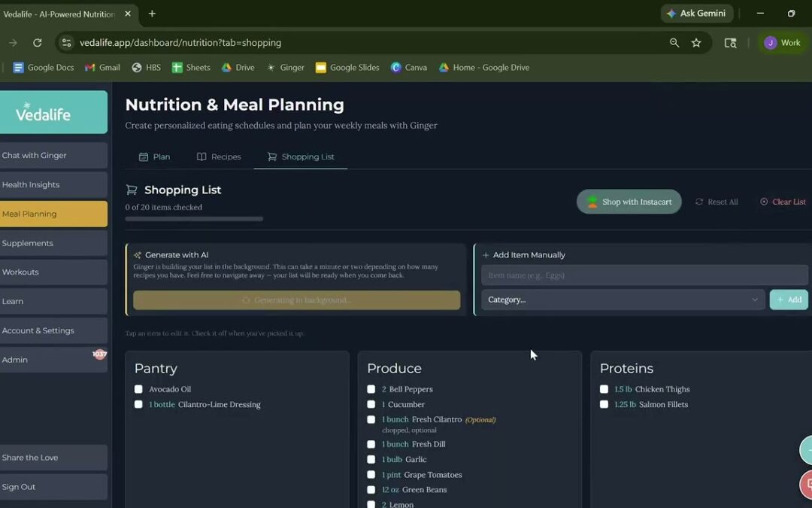Tick the Salmon Fillets checkbox
Viewport: 812px width, 508px height.
point(604,404)
